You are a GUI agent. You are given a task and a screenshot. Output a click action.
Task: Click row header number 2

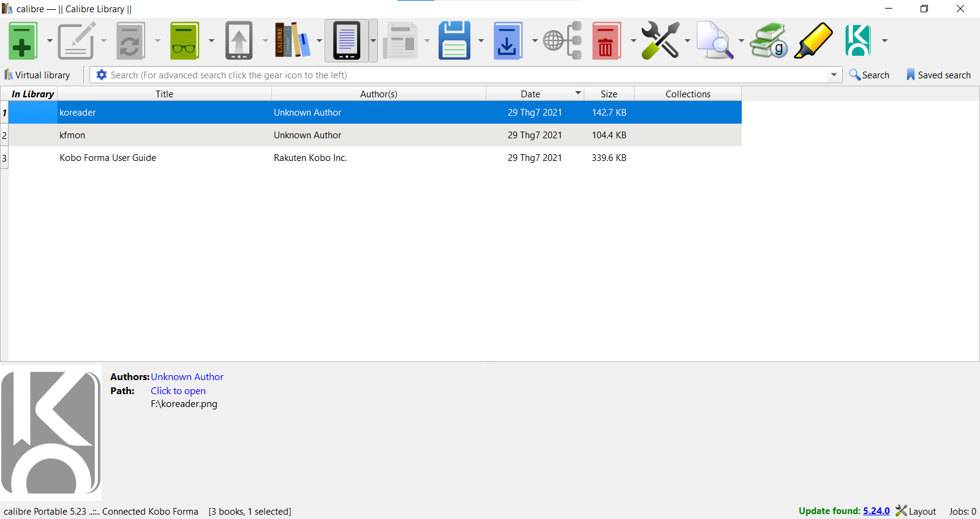[x=4, y=135]
